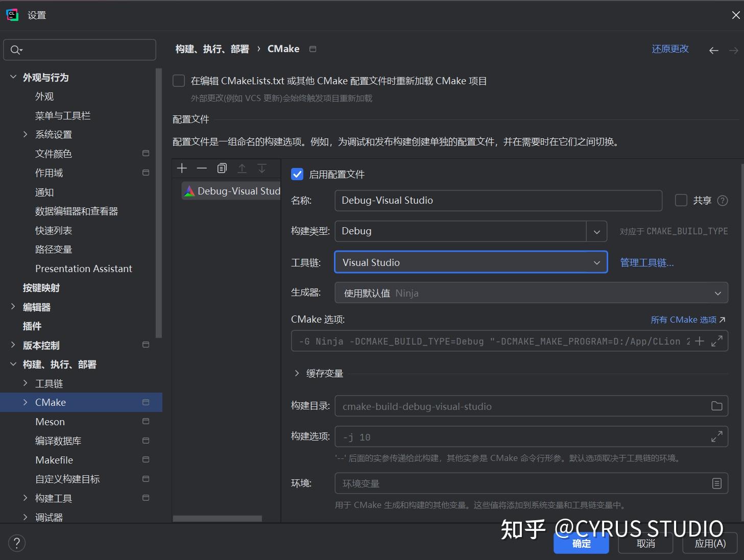Viewport: 744px width, 560px height.
Task: Remove the selected CMake profile
Action: click(x=202, y=168)
